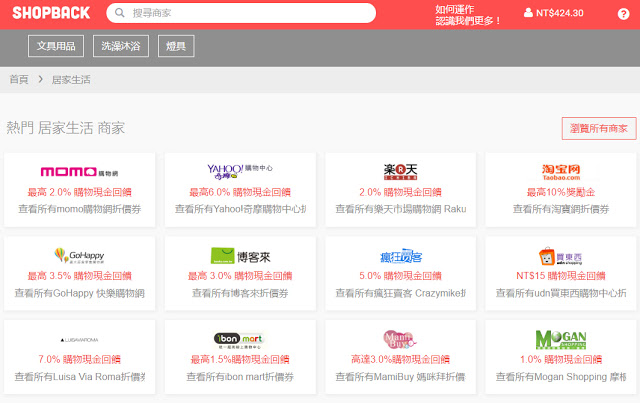
Task: Open the GoHappy merchant logo
Action: [80, 255]
